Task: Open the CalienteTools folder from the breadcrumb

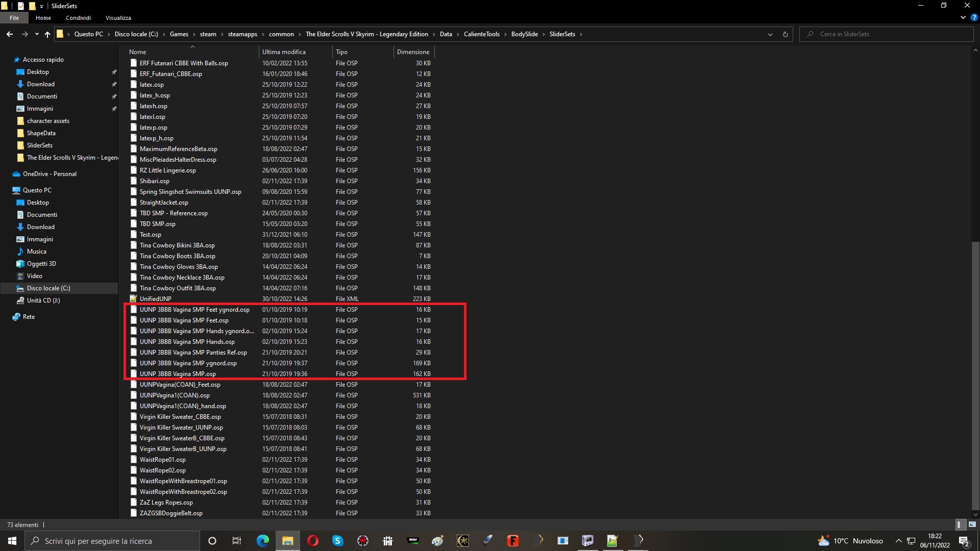Action: point(482,34)
